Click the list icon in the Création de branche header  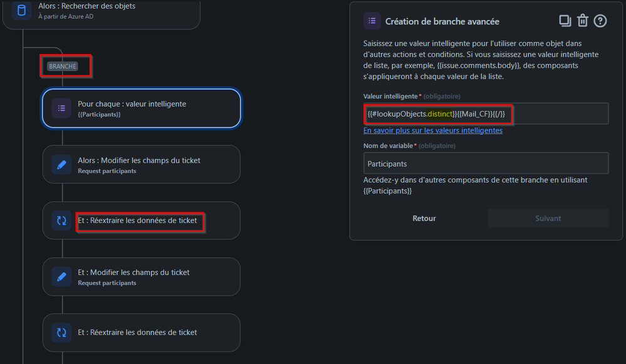[372, 21]
